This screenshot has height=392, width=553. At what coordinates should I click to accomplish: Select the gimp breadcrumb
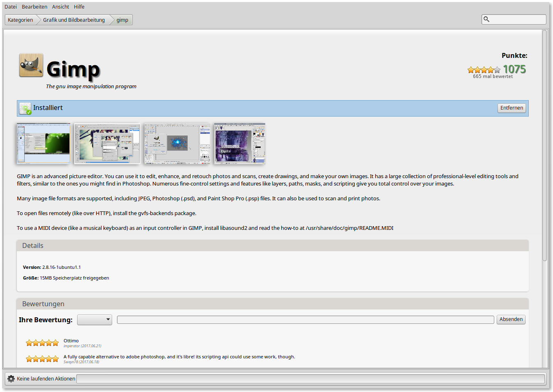122,20
